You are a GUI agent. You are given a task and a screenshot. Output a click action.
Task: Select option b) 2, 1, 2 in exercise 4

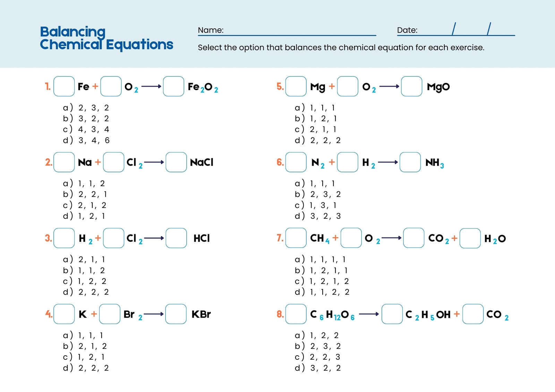pyautogui.click(x=85, y=346)
